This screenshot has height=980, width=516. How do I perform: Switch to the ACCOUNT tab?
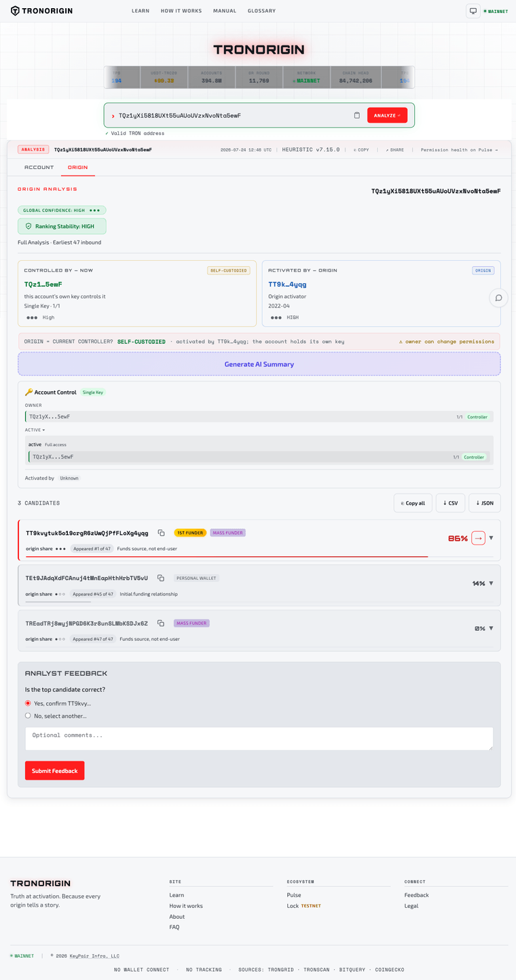39,167
